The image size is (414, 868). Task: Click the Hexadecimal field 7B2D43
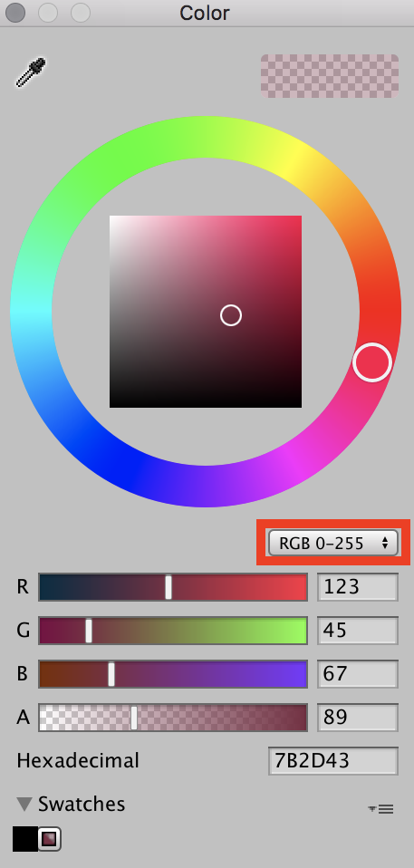click(333, 761)
